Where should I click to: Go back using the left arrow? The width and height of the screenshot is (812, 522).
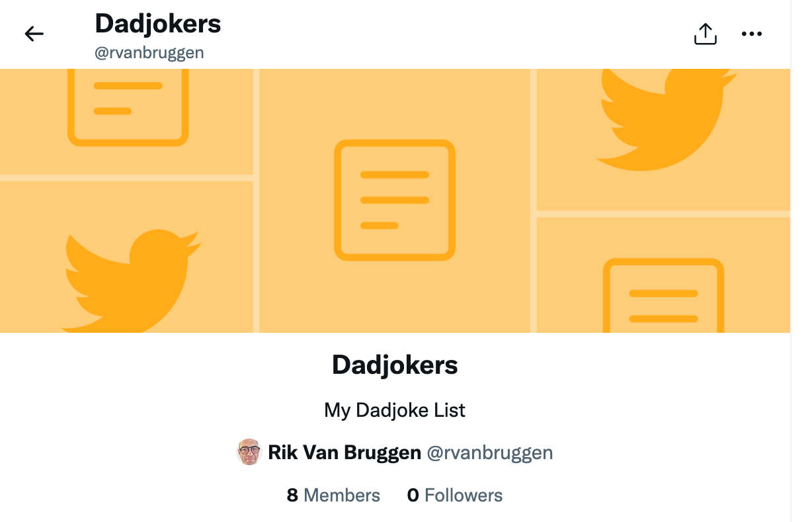(x=34, y=34)
